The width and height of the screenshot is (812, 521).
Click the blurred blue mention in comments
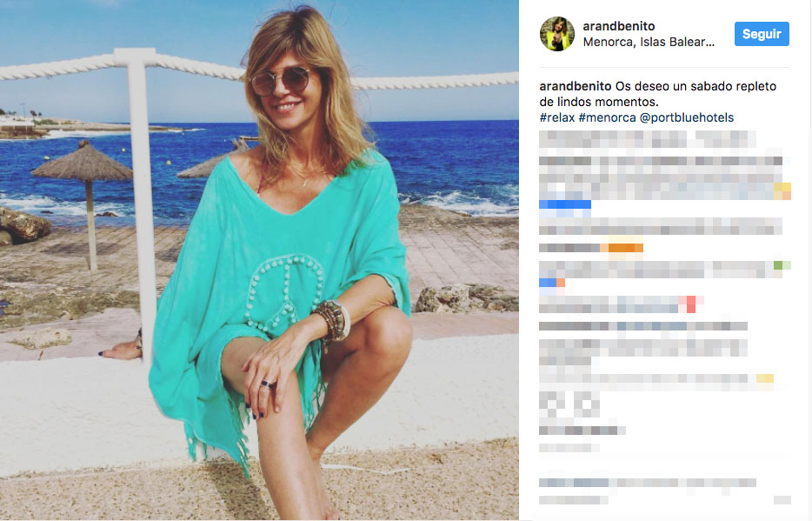click(x=565, y=204)
